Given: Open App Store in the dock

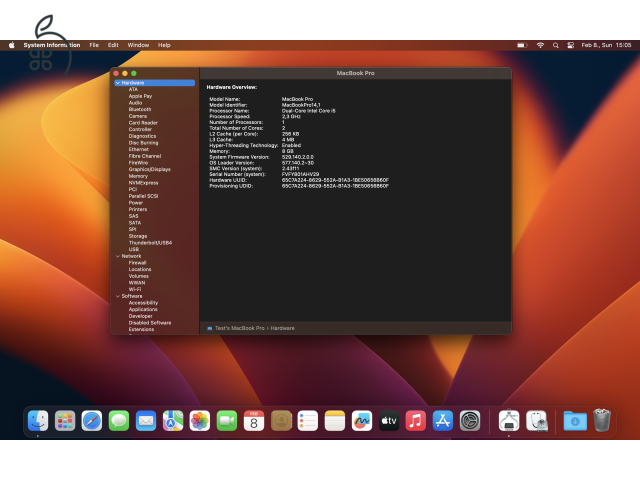Looking at the screenshot, I should [x=443, y=421].
